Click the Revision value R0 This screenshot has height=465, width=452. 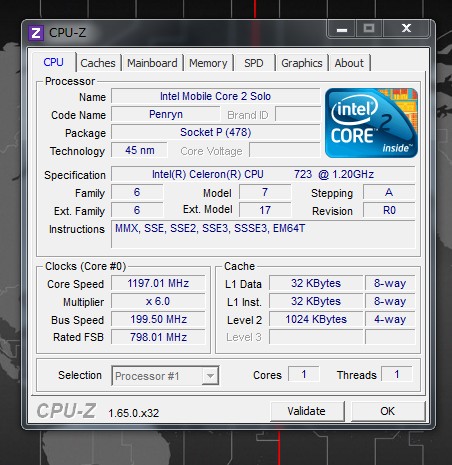coord(389,210)
